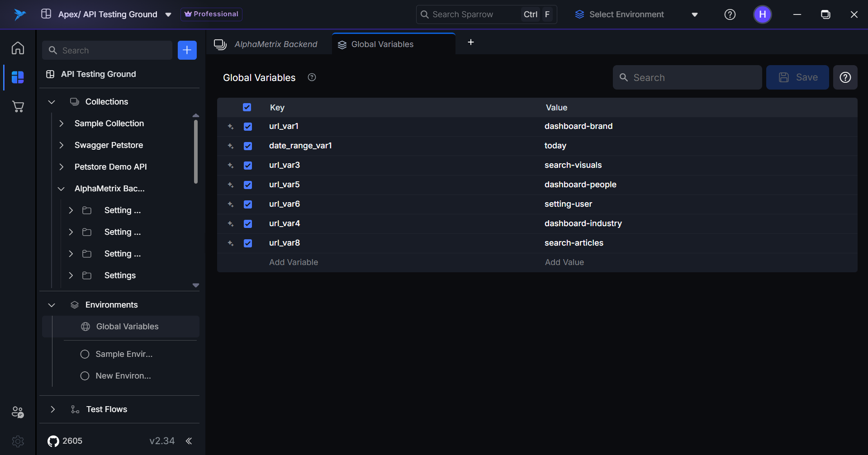The width and height of the screenshot is (868, 455).
Task: Toggle the select-all header checkbox
Action: 247,107
